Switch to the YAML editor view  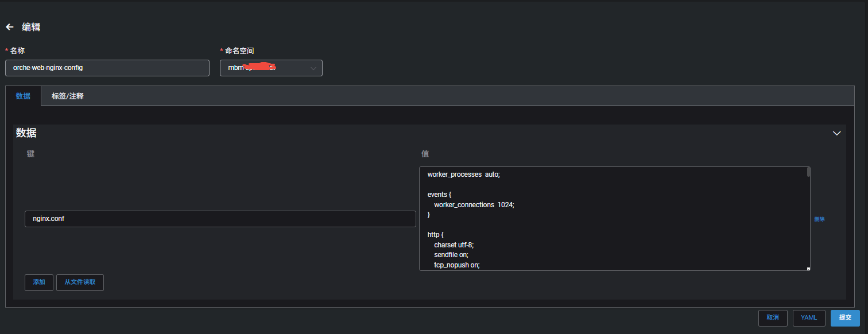[809, 317]
